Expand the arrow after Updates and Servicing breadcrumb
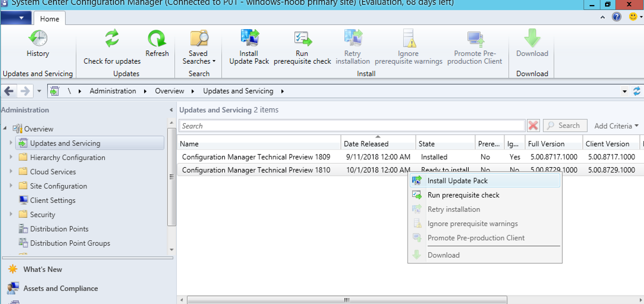Image resolution: width=644 pixels, height=304 pixels. click(282, 91)
